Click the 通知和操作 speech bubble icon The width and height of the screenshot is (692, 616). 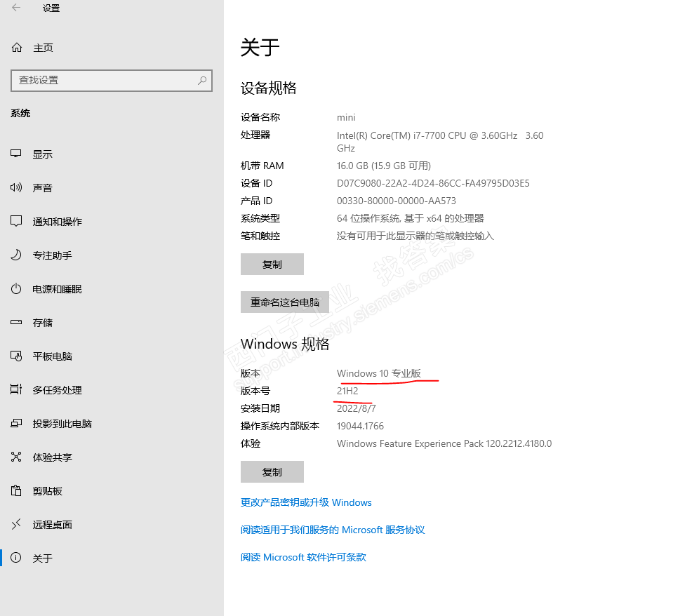point(16,221)
